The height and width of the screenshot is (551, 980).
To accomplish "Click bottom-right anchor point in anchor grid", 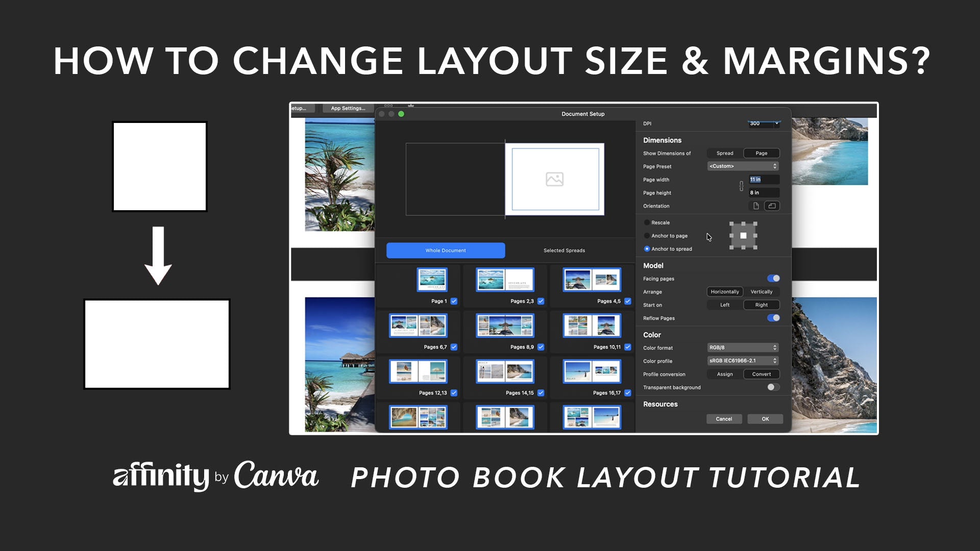I will (755, 247).
